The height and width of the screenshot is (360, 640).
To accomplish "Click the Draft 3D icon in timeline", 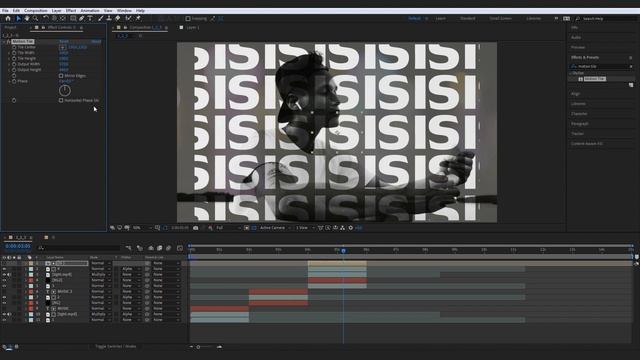I will [140, 248].
